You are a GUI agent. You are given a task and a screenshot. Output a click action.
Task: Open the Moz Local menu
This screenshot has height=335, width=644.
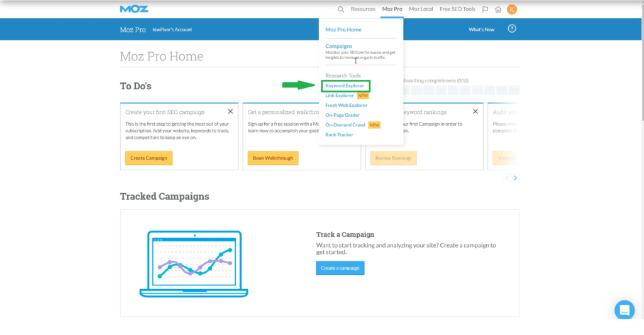[421, 9]
